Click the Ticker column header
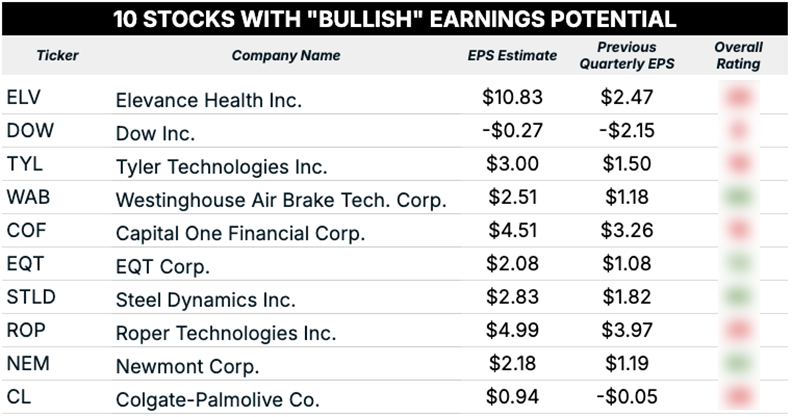This screenshot has width=792, height=417. tap(58, 56)
